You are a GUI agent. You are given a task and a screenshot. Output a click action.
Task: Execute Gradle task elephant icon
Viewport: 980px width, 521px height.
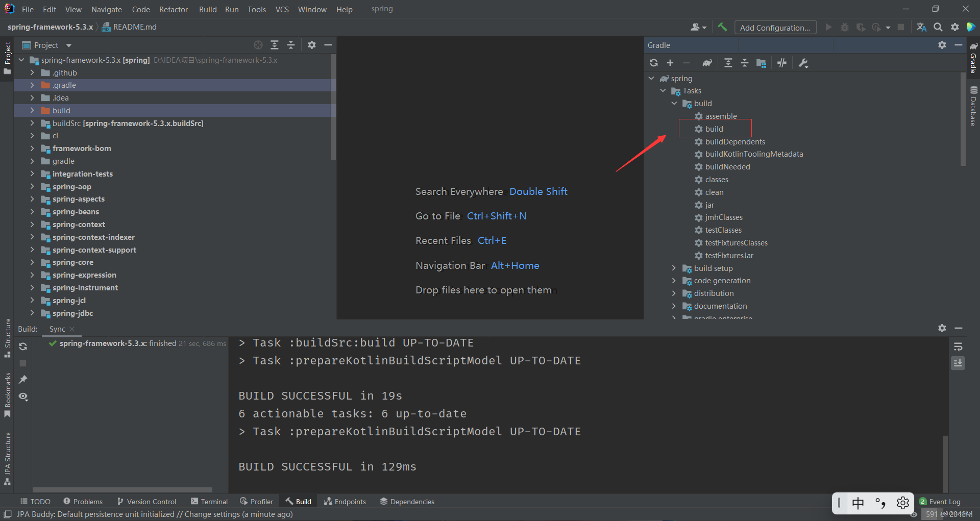tap(707, 63)
